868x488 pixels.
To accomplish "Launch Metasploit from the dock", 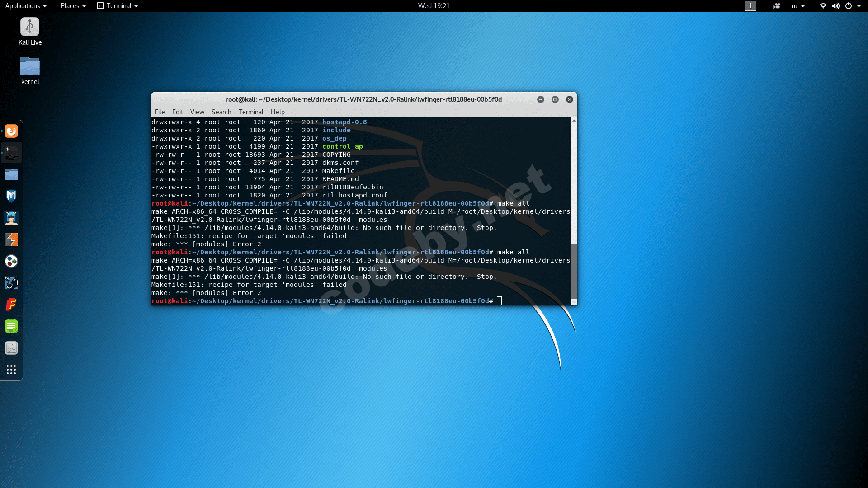I will pyautogui.click(x=11, y=196).
